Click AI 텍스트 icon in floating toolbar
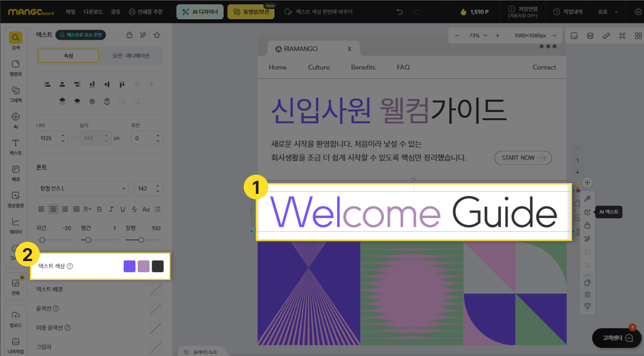The image size is (644, 356). 588,212
